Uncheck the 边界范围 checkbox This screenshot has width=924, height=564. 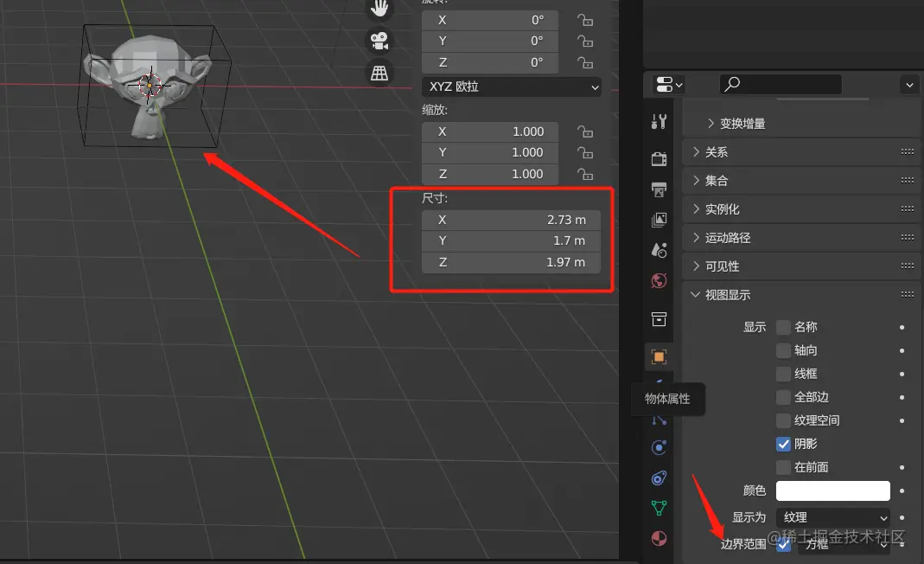click(x=783, y=544)
